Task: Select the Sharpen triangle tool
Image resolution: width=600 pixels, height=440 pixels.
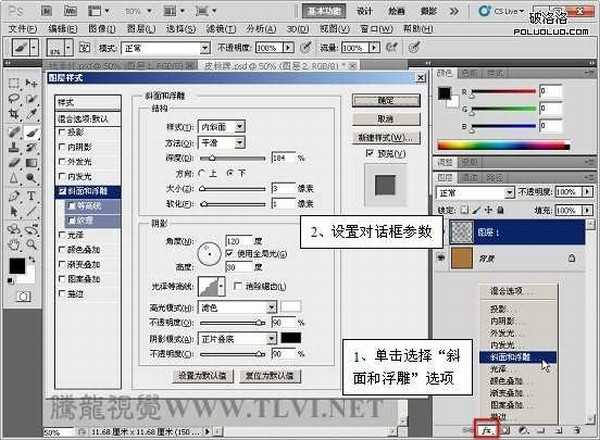Action: tap(14, 178)
